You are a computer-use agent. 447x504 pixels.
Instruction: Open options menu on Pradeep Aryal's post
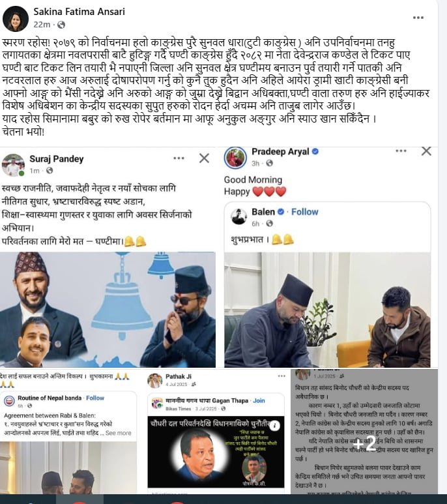(401, 151)
